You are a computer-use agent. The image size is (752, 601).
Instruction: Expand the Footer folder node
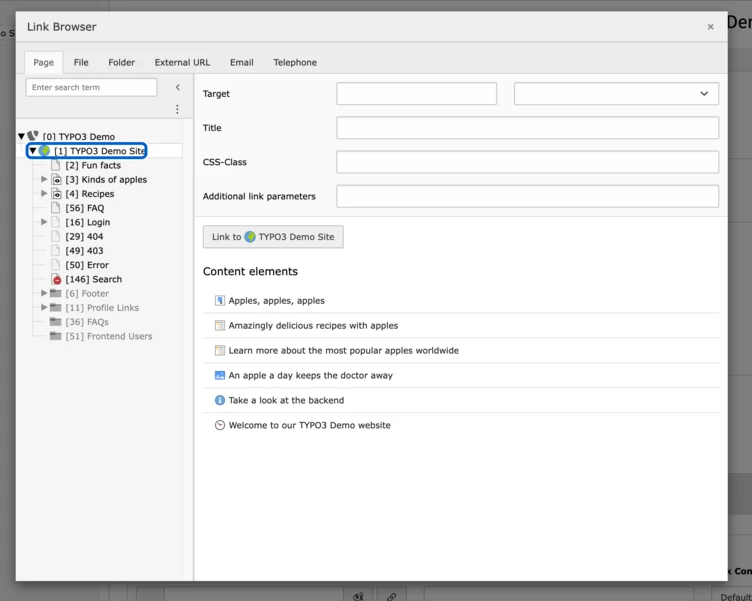pyautogui.click(x=44, y=293)
